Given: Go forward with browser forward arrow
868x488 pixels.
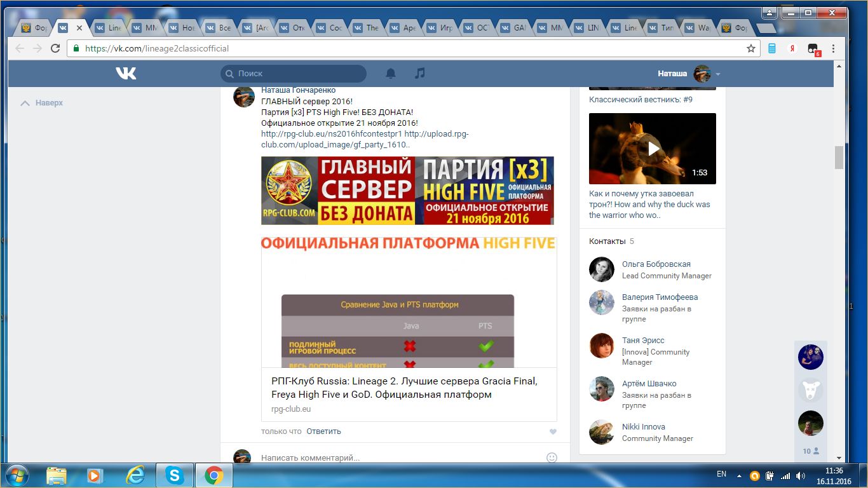Looking at the screenshot, I should click(x=37, y=48).
